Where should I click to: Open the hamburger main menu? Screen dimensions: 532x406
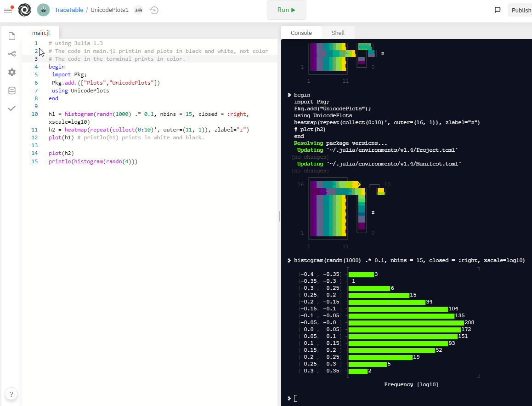[x=8, y=10]
